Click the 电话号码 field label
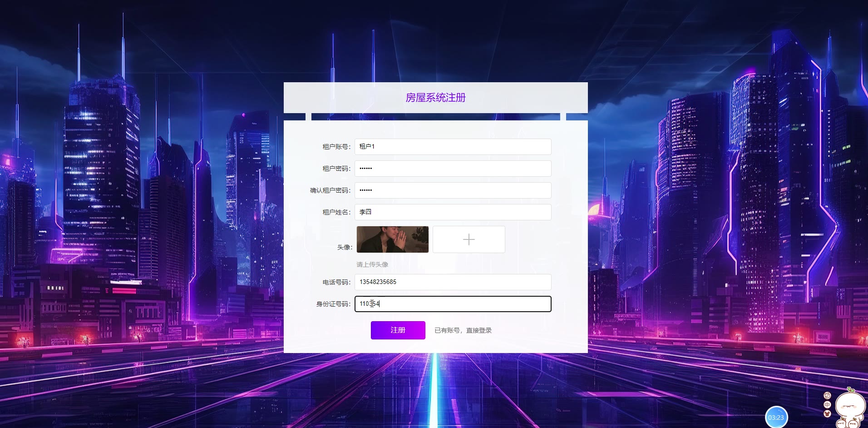The height and width of the screenshot is (428, 868). 337,282
